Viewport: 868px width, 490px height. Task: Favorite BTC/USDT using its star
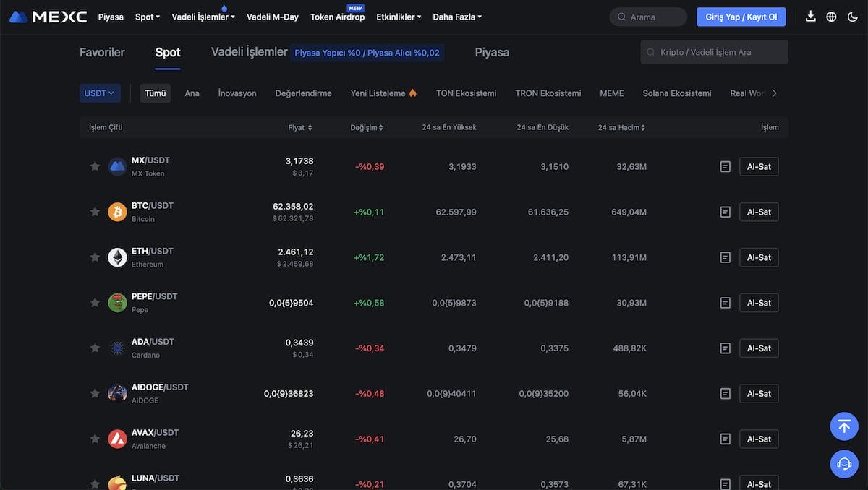(95, 211)
